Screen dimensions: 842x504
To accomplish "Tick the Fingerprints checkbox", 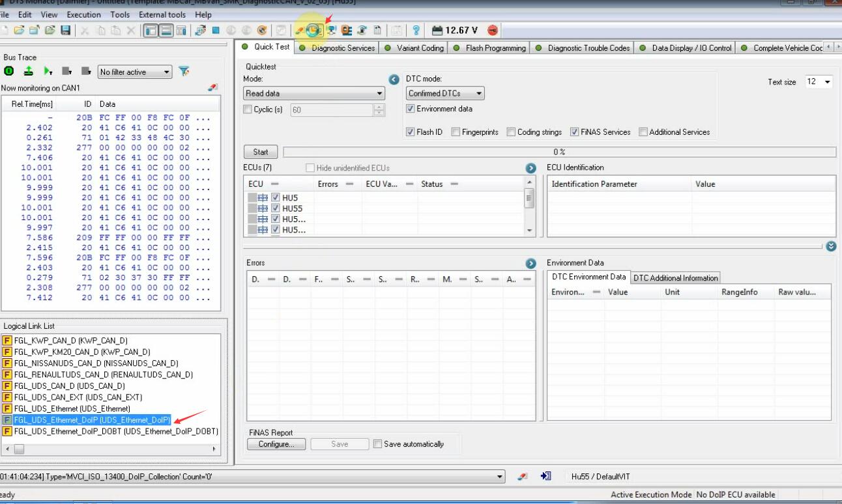I will 456,132.
